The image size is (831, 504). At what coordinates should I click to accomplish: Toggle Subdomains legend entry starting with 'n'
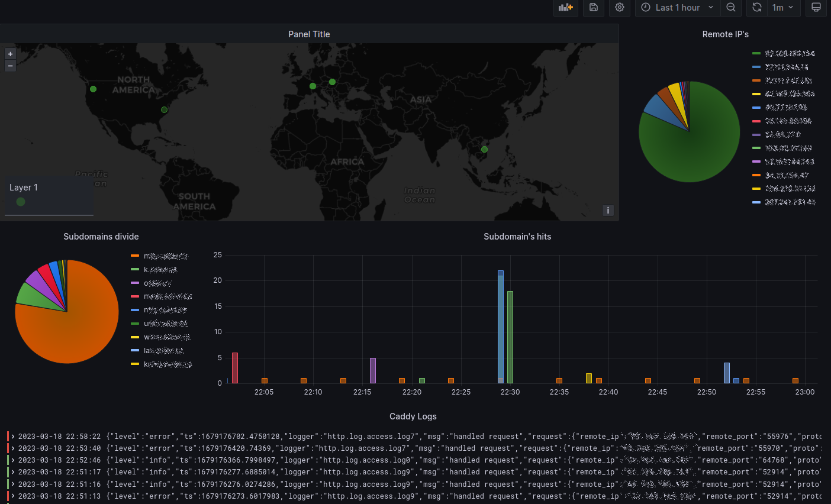click(159, 310)
